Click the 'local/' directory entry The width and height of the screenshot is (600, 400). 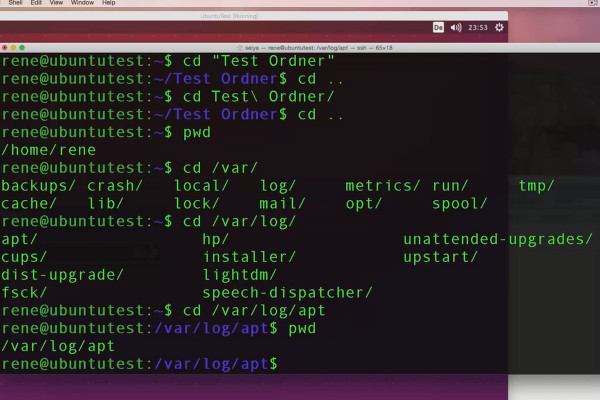tap(202, 186)
